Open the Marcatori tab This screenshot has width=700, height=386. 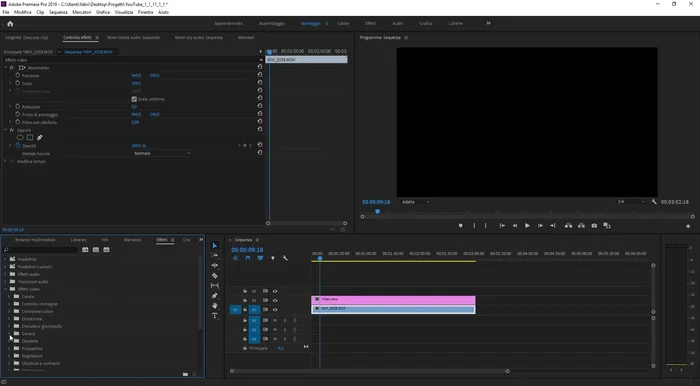pyautogui.click(x=133, y=240)
